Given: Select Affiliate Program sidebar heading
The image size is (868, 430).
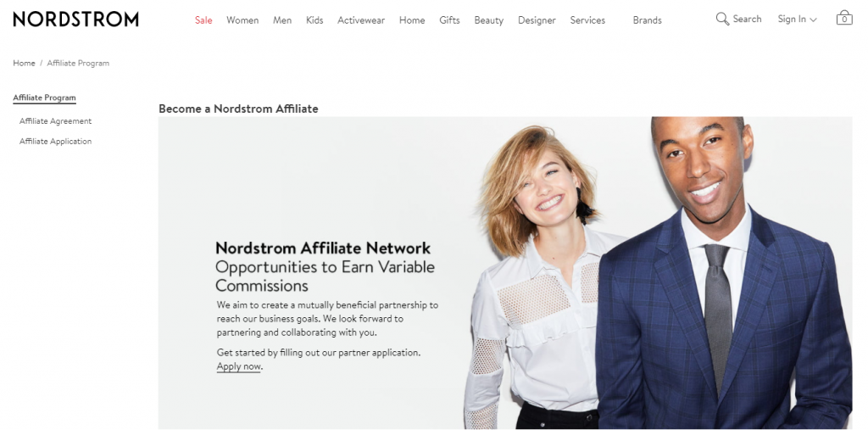Looking at the screenshot, I should (x=44, y=98).
